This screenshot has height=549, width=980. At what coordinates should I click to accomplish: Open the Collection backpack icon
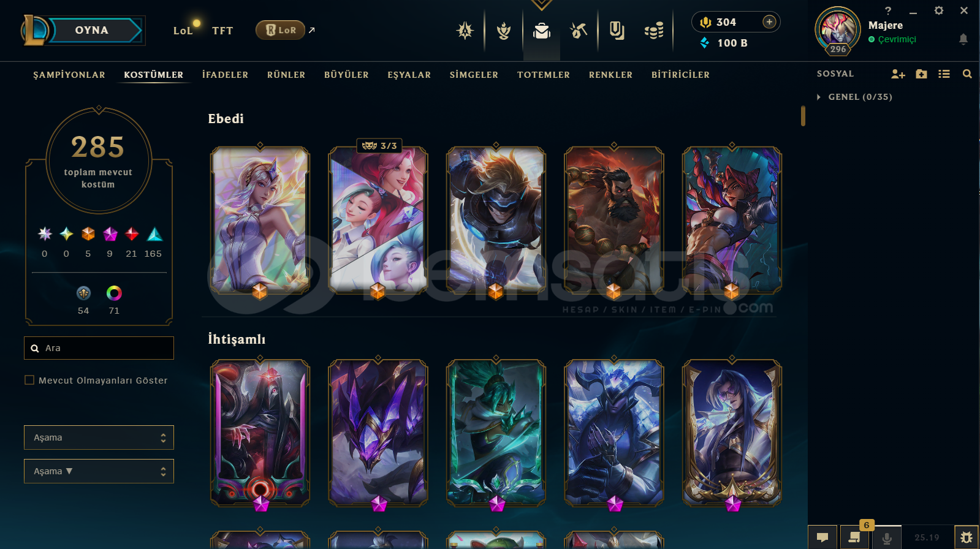[x=542, y=30]
